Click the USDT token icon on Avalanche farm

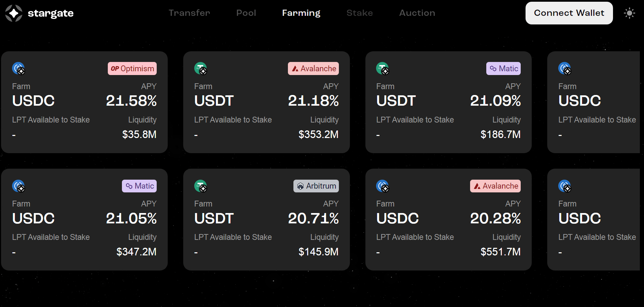coord(200,68)
